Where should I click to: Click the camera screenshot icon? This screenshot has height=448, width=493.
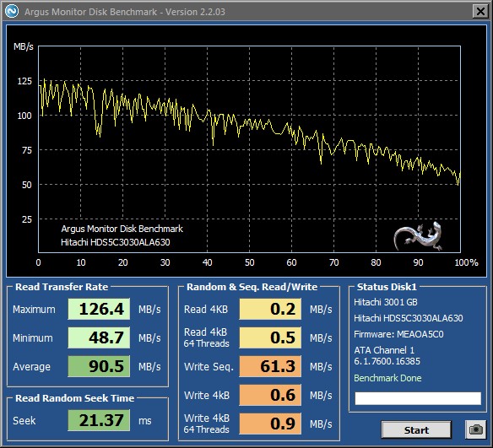pos(475,429)
